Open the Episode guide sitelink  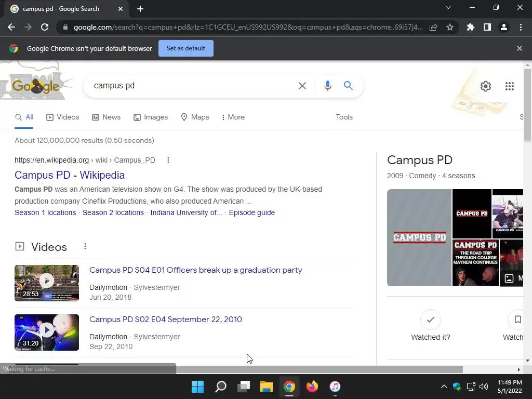(x=252, y=212)
